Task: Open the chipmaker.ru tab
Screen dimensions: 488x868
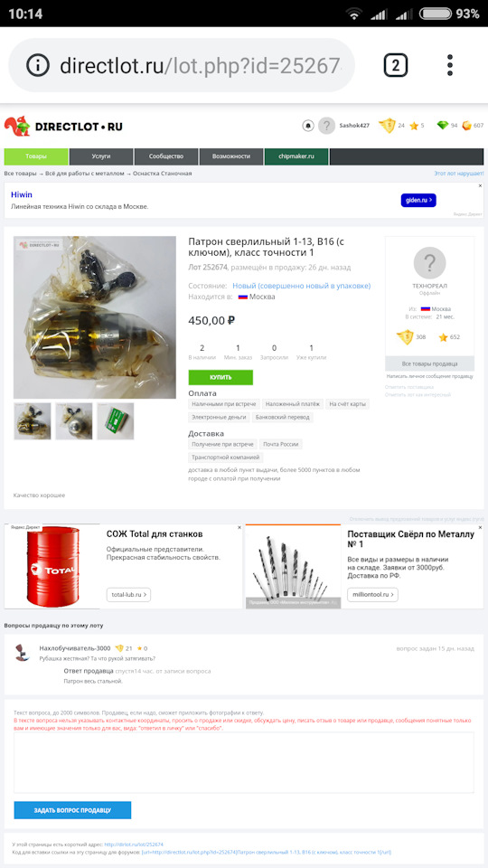Action: [x=296, y=156]
